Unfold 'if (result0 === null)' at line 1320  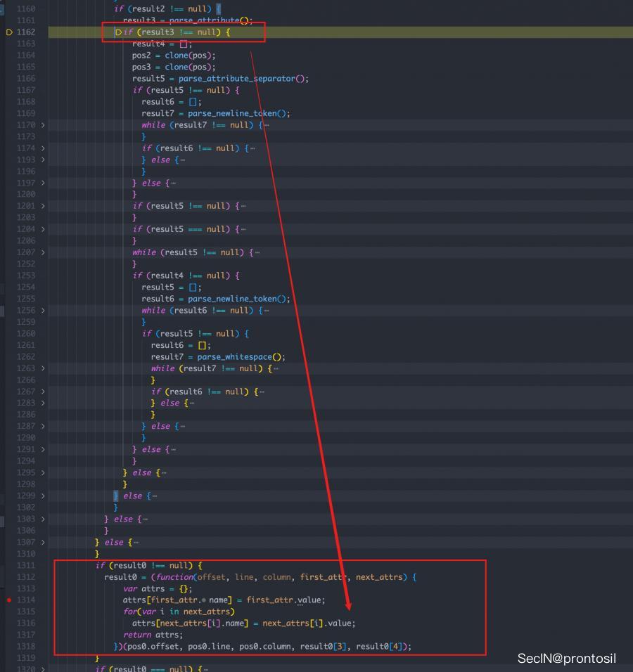43,668
